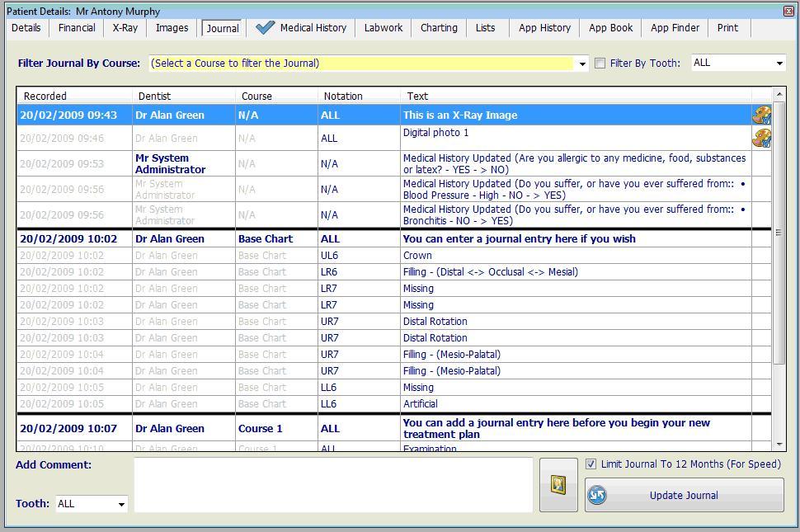Viewport: 800px width, 532px height.
Task: Switch to the Charting tab
Action: point(439,28)
